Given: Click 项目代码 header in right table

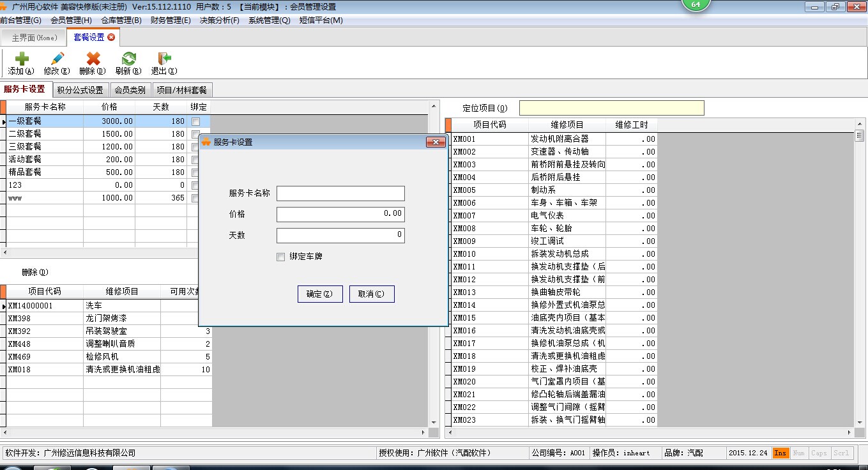Looking at the screenshot, I should (x=490, y=125).
